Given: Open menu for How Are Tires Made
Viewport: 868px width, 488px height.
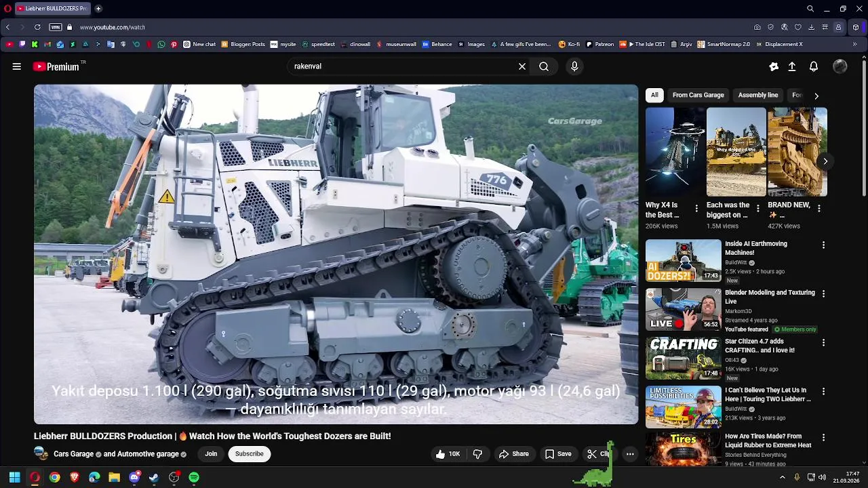Looking at the screenshot, I should (x=823, y=437).
